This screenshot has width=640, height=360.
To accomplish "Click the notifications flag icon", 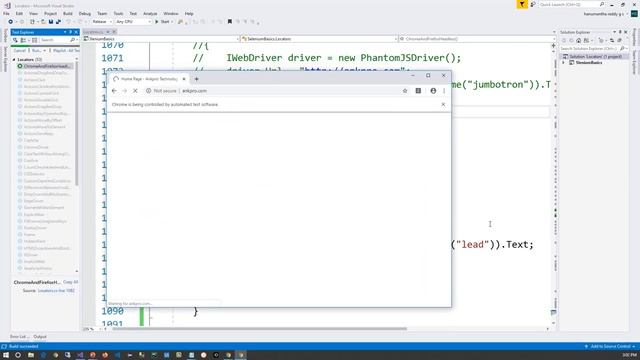I will tap(522, 4).
